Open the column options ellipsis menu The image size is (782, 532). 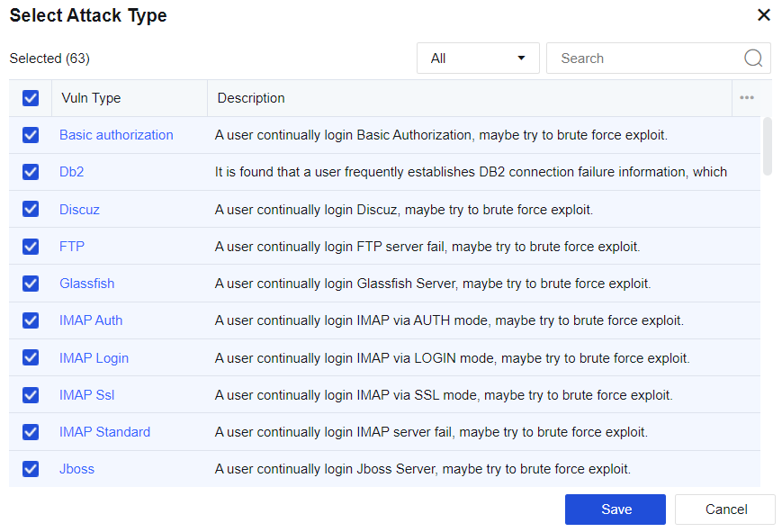(x=746, y=98)
